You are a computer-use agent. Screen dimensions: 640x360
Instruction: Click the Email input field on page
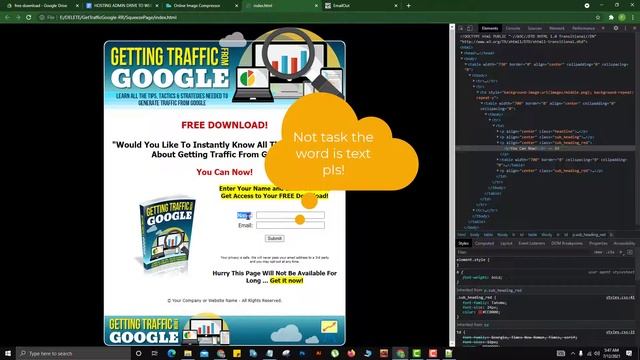(x=290, y=225)
